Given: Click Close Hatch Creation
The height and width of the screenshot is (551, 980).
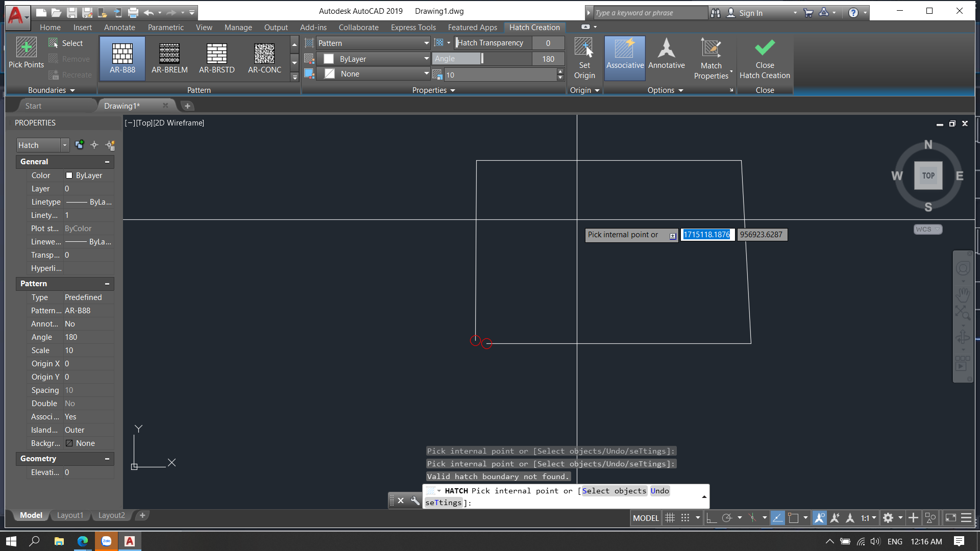Looking at the screenshot, I should coord(765,58).
